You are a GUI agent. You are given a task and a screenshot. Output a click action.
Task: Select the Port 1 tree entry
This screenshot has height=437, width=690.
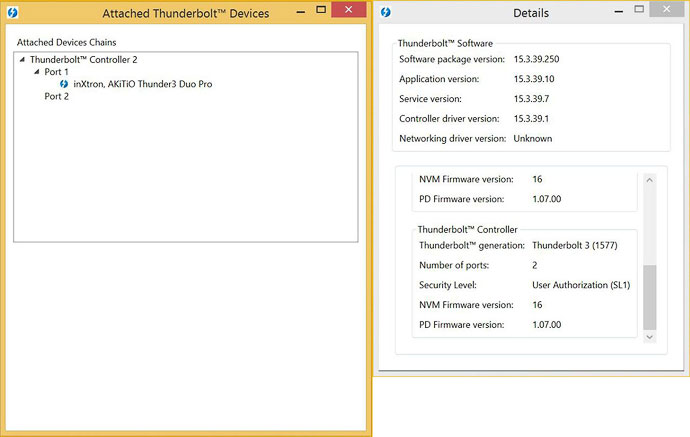tap(57, 72)
